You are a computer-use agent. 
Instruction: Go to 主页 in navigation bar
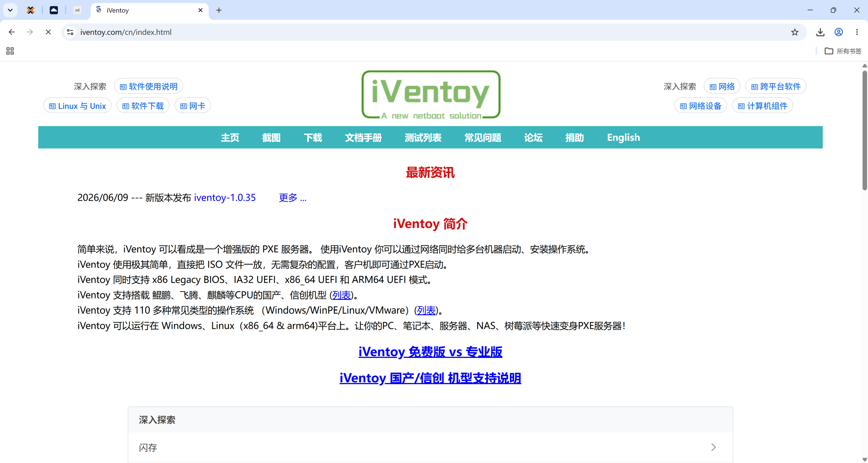coord(230,138)
